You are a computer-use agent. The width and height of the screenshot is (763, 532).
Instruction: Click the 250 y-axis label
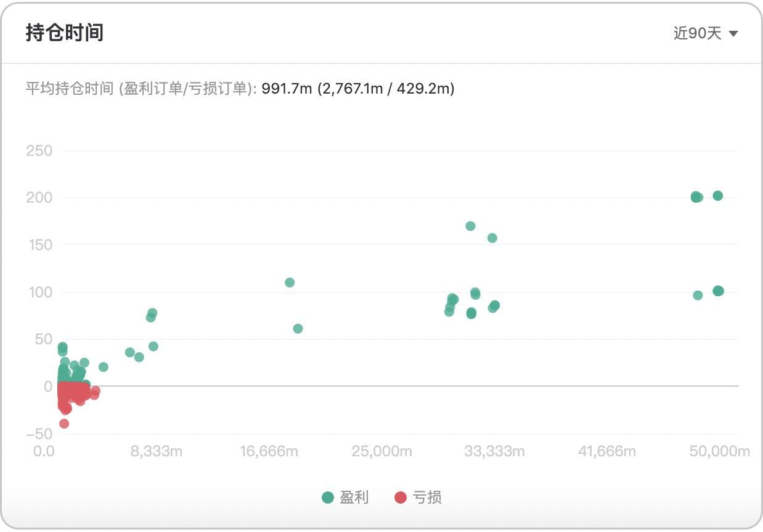coord(39,151)
